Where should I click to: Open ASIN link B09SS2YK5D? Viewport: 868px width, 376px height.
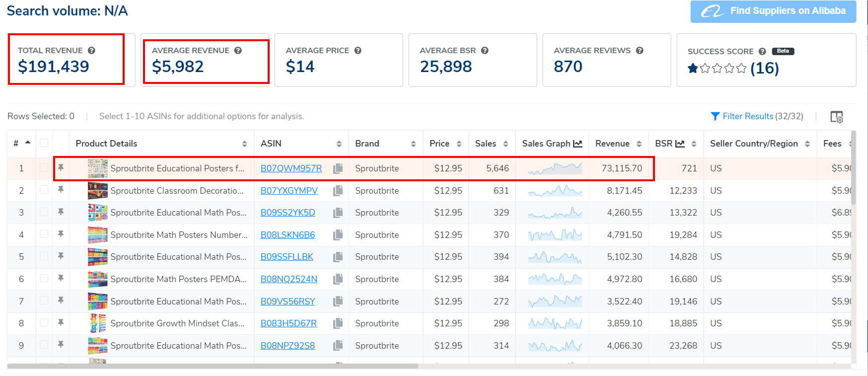click(x=288, y=213)
